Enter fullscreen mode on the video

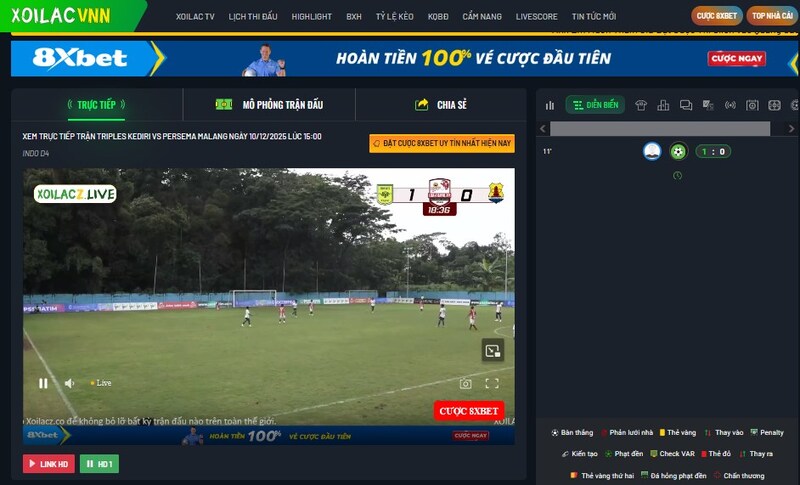tap(492, 383)
